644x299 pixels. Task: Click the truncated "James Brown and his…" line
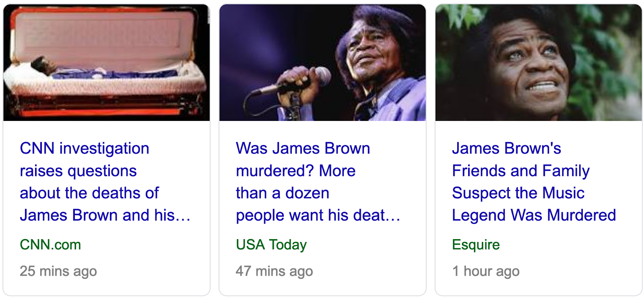point(105,215)
